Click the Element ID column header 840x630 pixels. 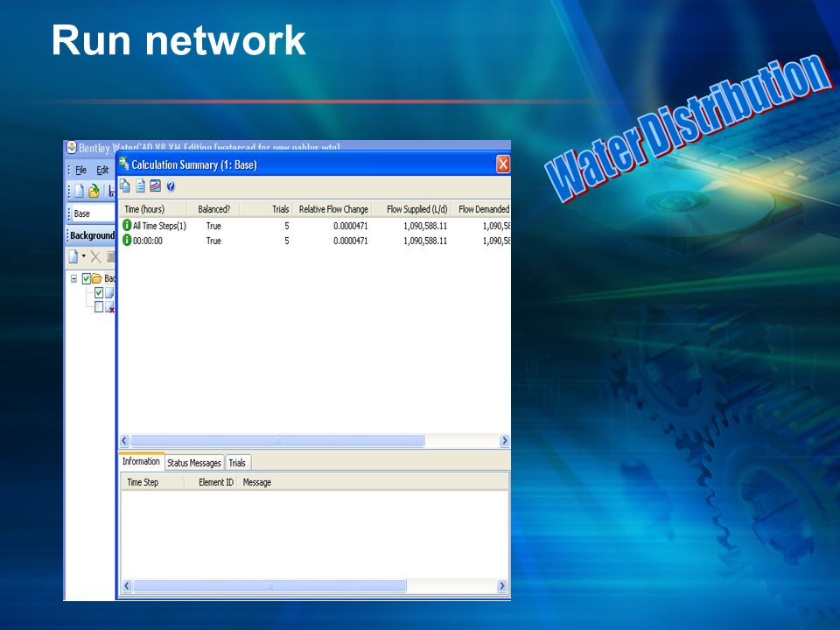pyautogui.click(x=211, y=482)
